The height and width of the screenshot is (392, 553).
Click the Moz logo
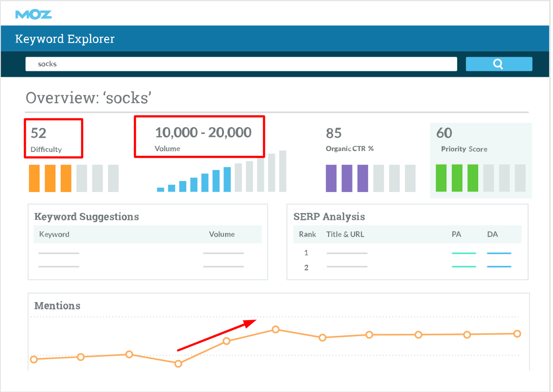(x=34, y=15)
